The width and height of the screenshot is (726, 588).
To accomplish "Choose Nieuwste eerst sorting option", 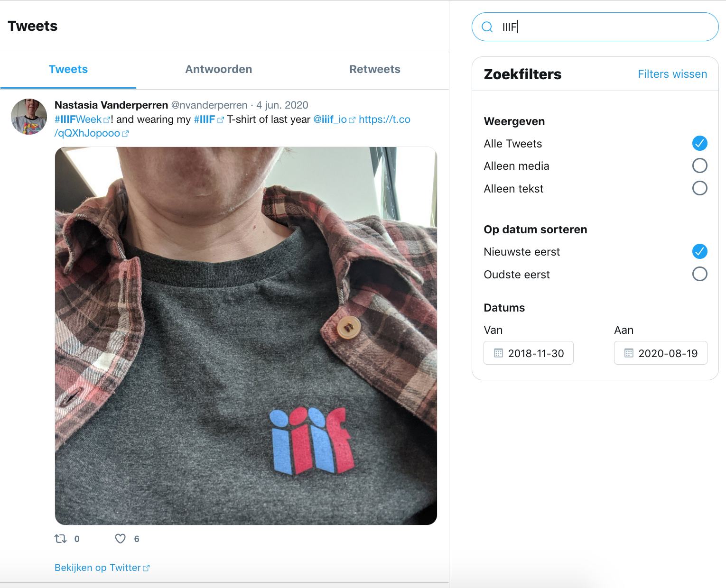I will click(x=699, y=251).
